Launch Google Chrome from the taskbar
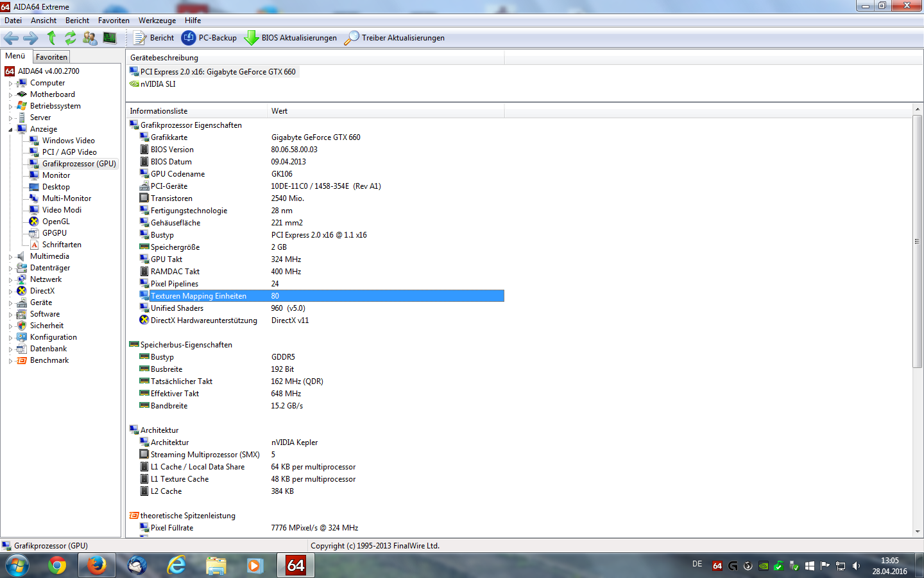The height and width of the screenshot is (578, 924). coord(57,566)
